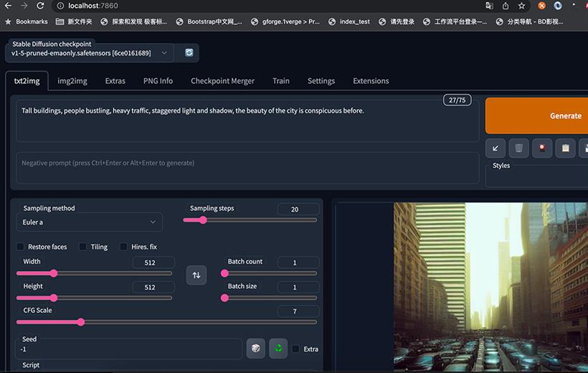Bookmark this page with star icon
Screen dimensions: 588x373
tap(521, 6)
